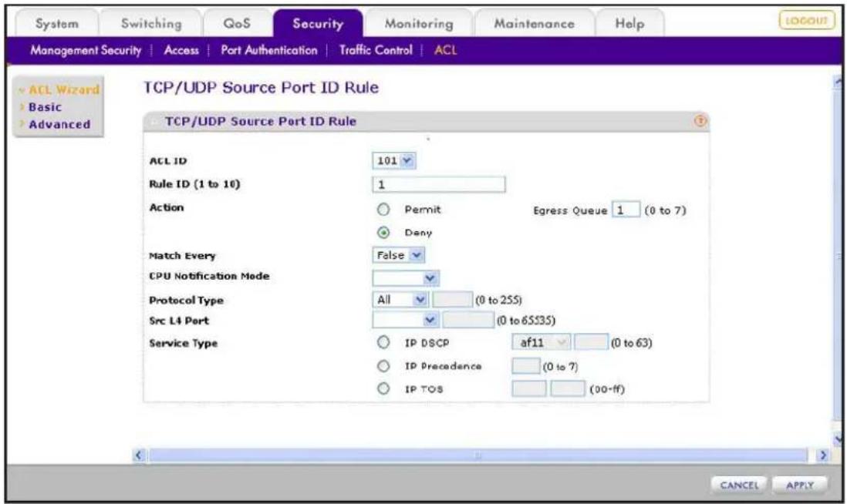The width and height of the screenshot is (847, 504).
Task: Choose the IP TOS radio button
Action: (x=383, y=388)
